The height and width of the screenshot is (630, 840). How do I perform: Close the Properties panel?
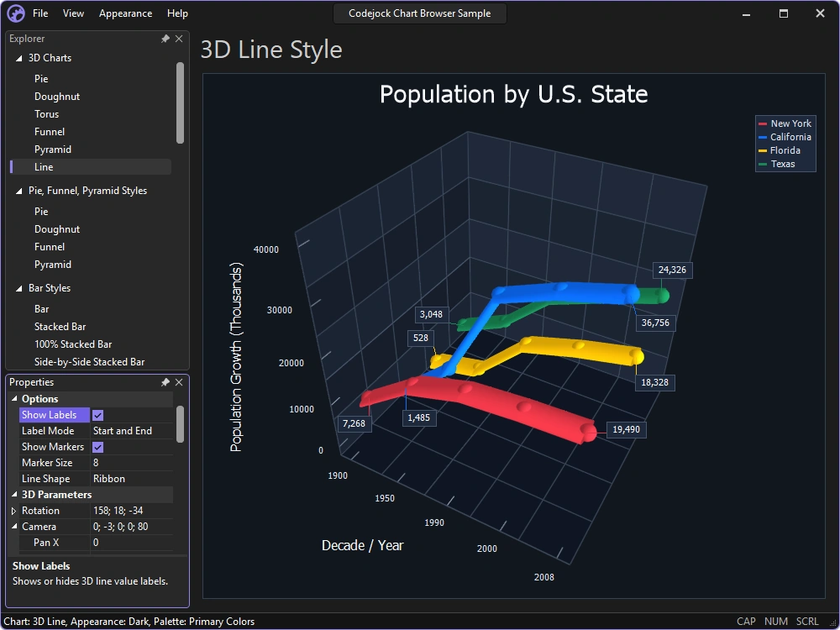pyautogui.click(x=179, y=382)
